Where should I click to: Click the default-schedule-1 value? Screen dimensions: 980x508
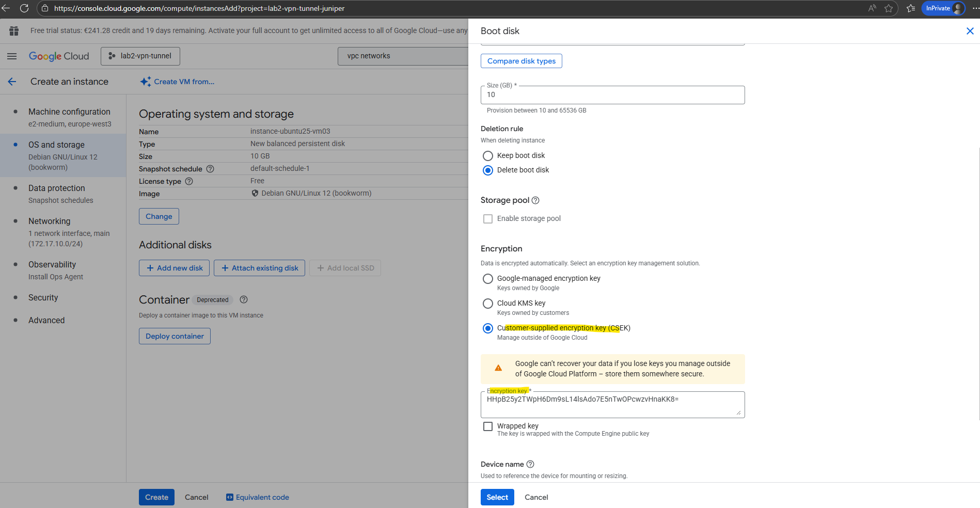280,168
